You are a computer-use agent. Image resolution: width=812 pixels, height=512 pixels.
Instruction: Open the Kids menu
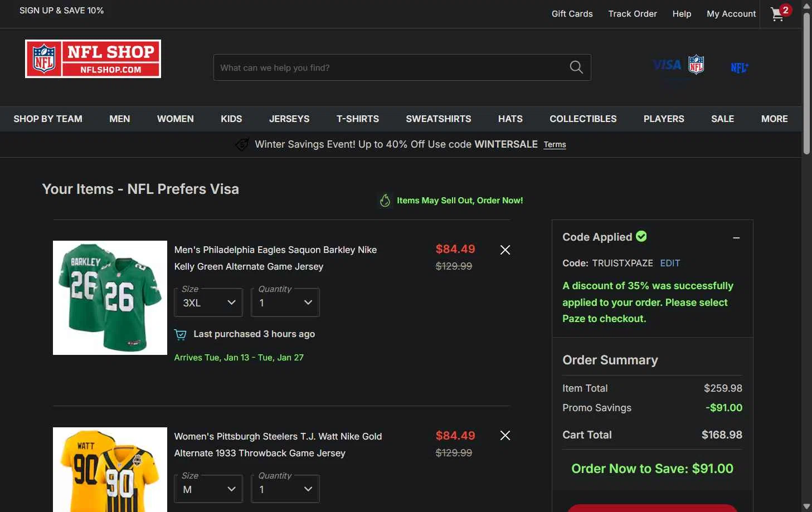(x=231, y=119)
